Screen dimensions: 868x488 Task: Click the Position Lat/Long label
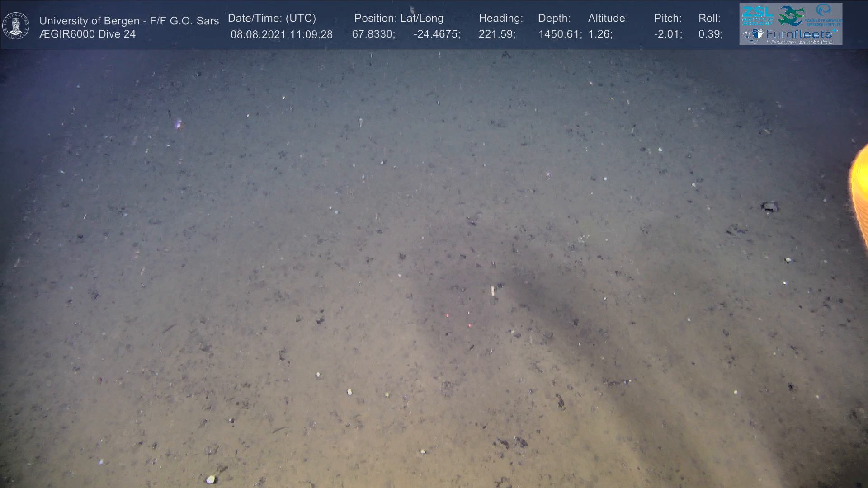tap(399, 19)
